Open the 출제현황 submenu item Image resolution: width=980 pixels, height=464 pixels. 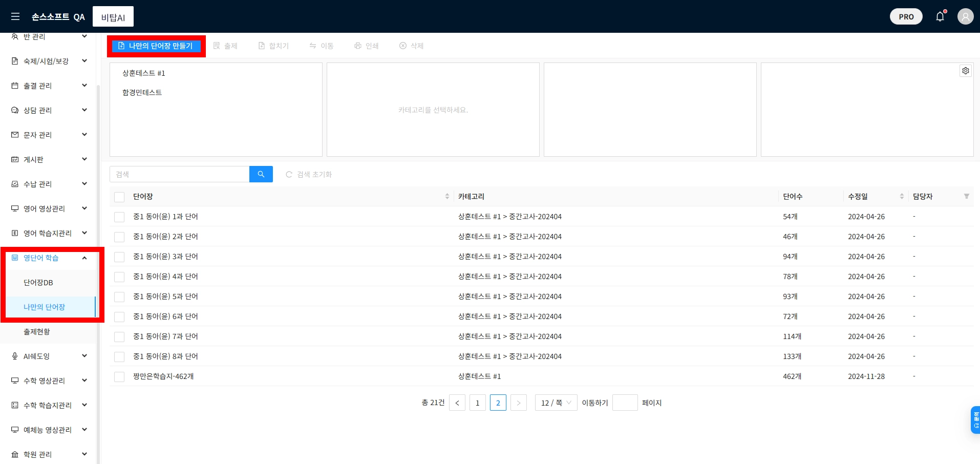pyautogui.click(x=49, y=331)
